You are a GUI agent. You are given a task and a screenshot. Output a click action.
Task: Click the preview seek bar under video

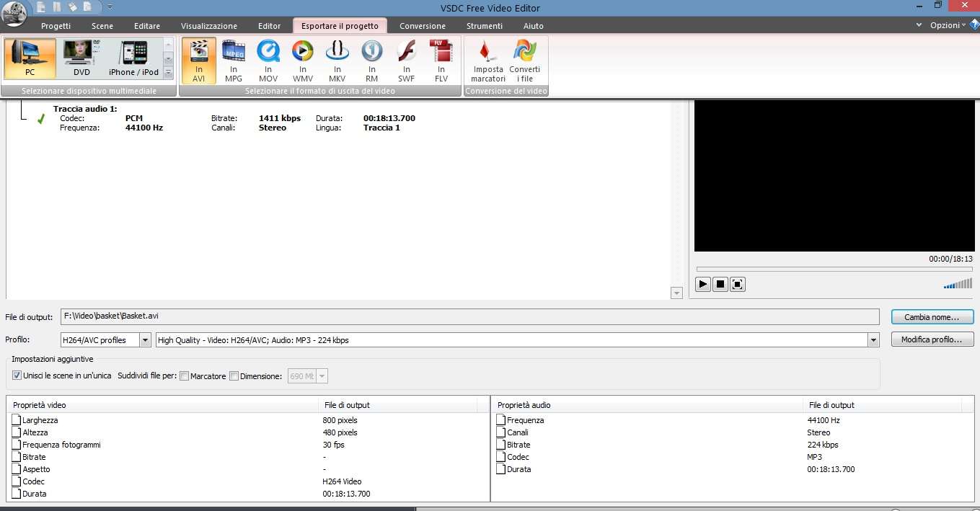[x=833, y=270]
